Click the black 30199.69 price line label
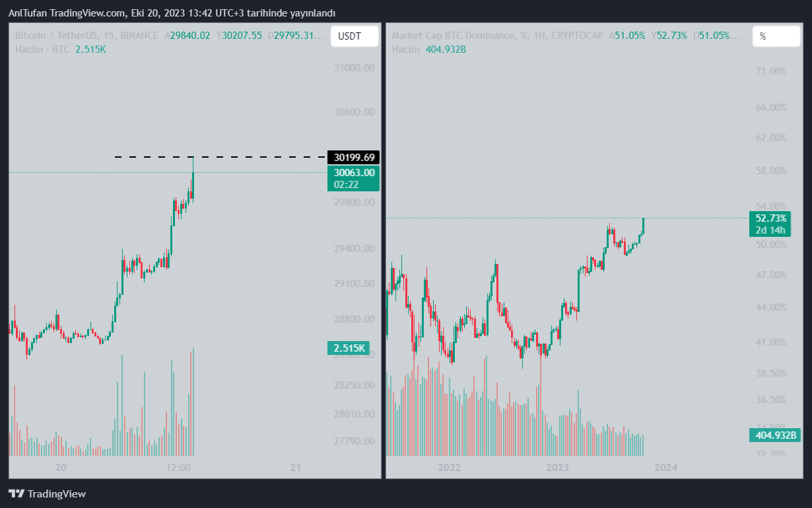The width and height of the screenshot is (812, 508). (x=353, y=157)
